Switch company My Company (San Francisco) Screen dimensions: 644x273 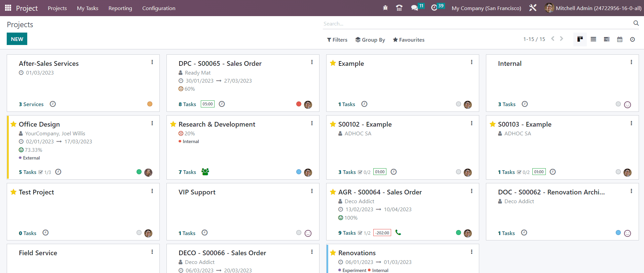[486, 8]
